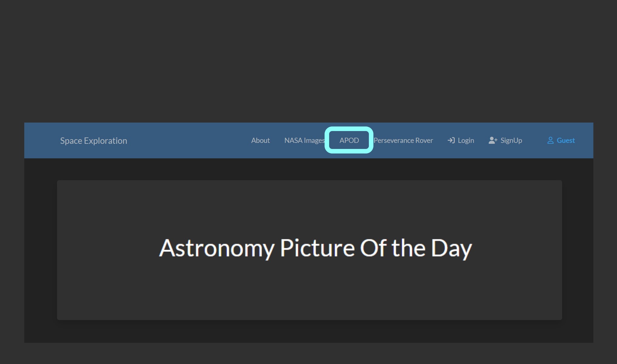Open the Perseverance Rover section
The width and height of the screenshot is (617, 364).
[x=403, y=140]
